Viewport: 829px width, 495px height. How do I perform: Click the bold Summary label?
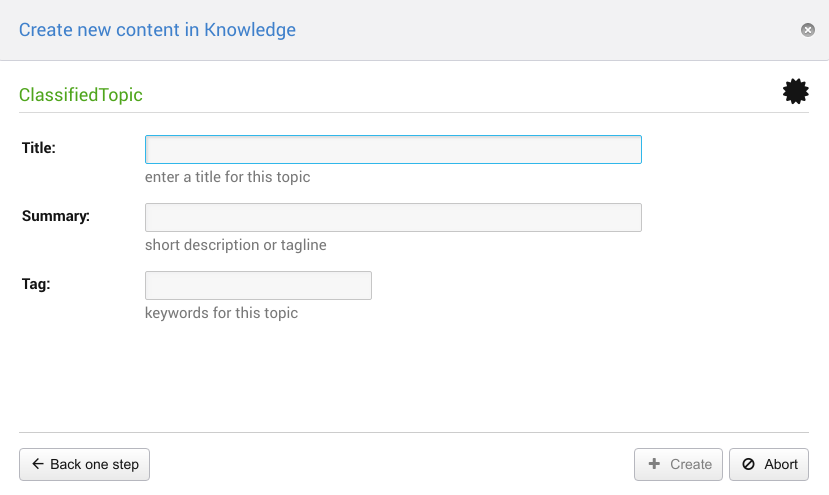(x=56, y=215)
